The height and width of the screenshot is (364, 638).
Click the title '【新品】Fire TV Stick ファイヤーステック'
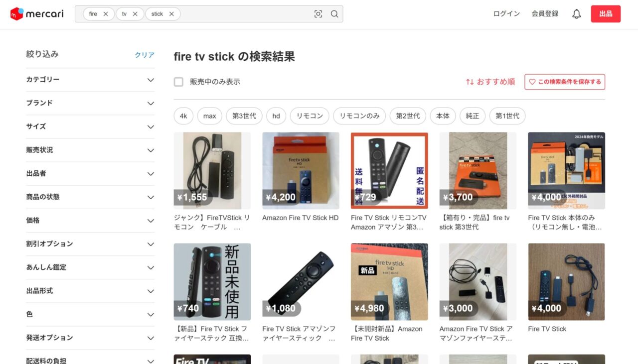(x=211, y=334)
